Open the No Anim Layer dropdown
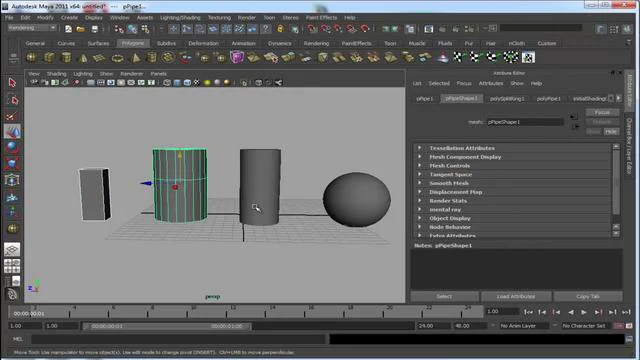This screenshot has width=640, height=360. pos(524,326)
